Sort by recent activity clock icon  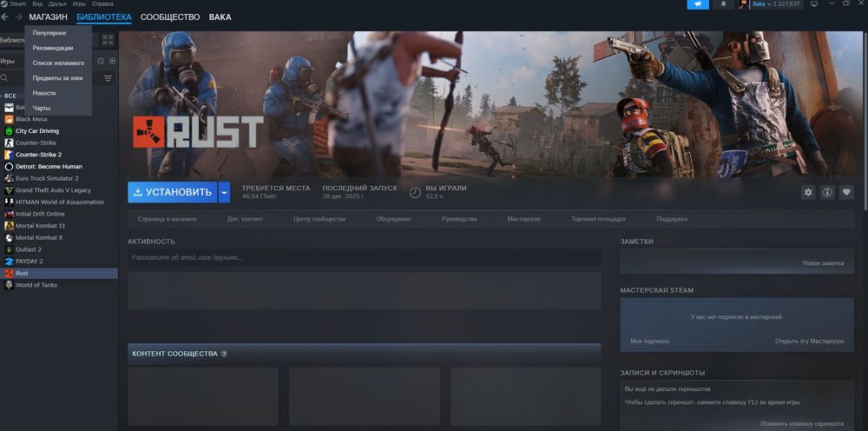pos(101,61)
